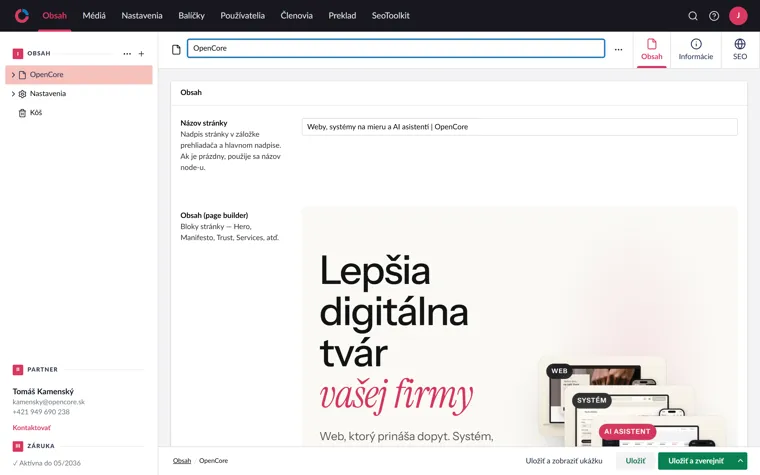Click the OpenCore page icon in tree
760x475 pixels.
(22, 75)
